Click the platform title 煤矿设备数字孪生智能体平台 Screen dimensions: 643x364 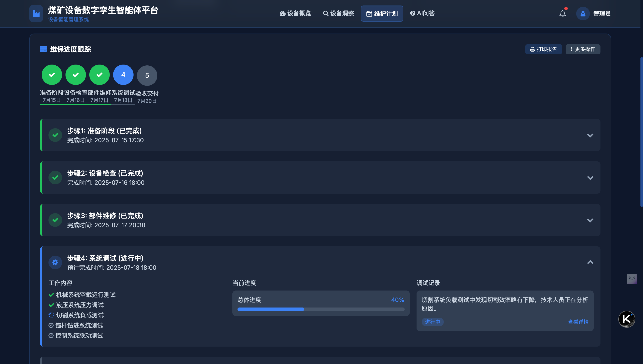103,10
